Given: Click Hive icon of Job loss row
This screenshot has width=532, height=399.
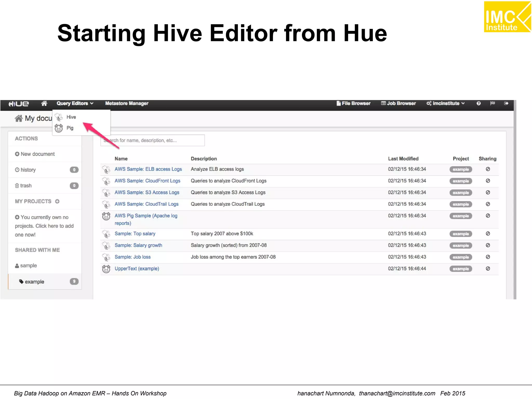Looking at the screenshot, I should 106,257.
